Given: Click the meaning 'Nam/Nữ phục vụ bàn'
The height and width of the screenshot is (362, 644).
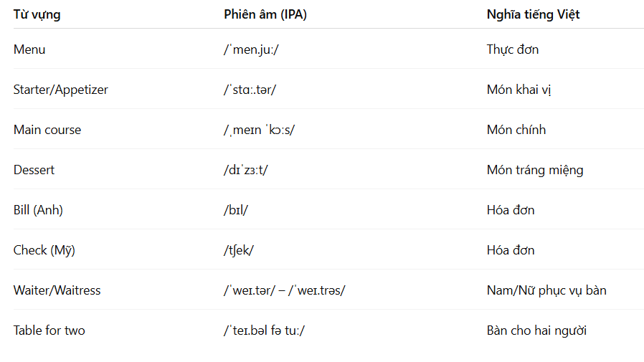Looking at the screenshot, I should point(546,290).
